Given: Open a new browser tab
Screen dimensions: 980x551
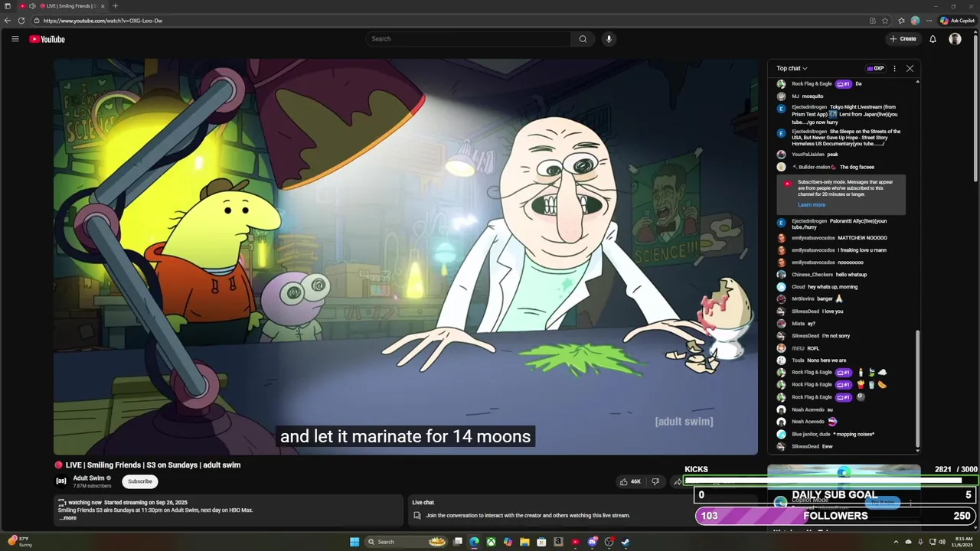Looking at the screenshot, I should (x=115, y=6).
